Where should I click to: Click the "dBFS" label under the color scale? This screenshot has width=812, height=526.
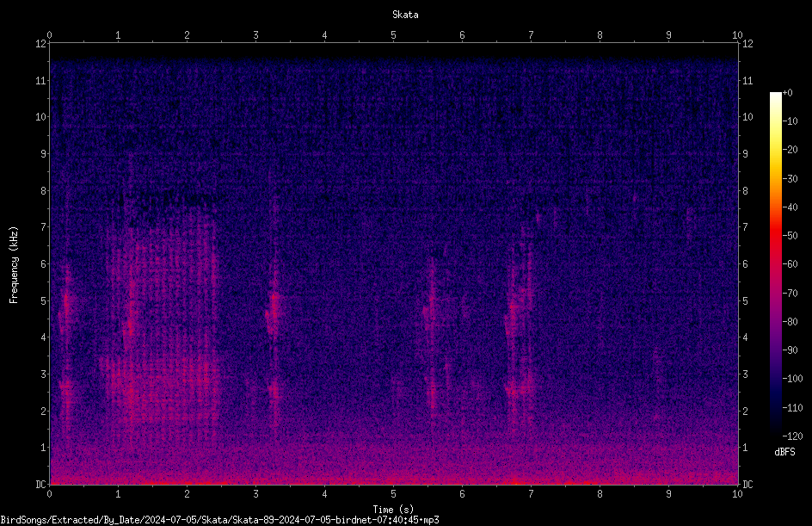pos(784,452)
